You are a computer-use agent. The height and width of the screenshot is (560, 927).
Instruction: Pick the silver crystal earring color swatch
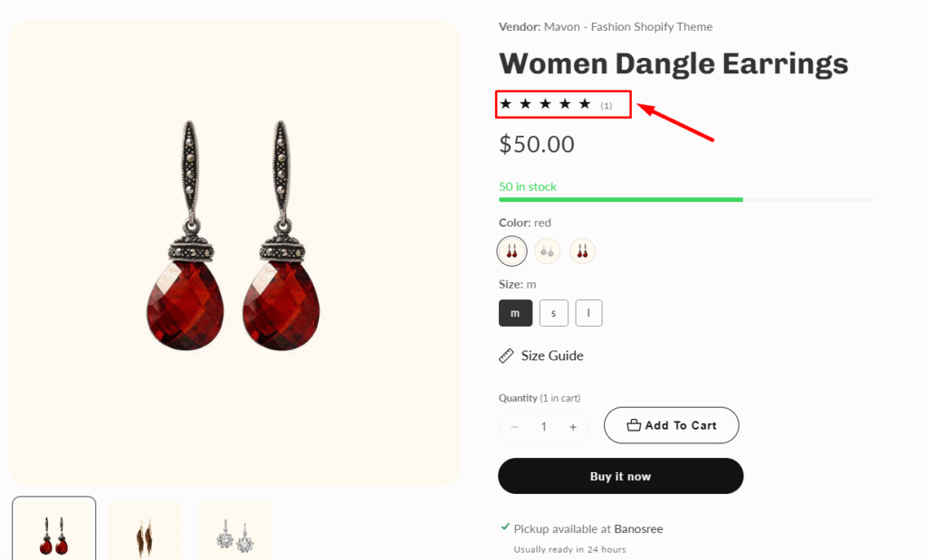(547, 251)
